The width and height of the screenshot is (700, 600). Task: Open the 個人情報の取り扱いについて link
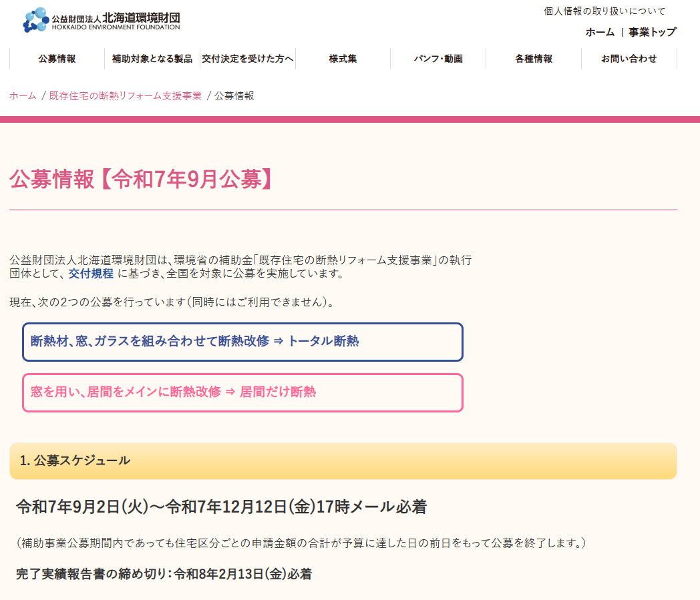pyautogui.click(x=604, y=11)
